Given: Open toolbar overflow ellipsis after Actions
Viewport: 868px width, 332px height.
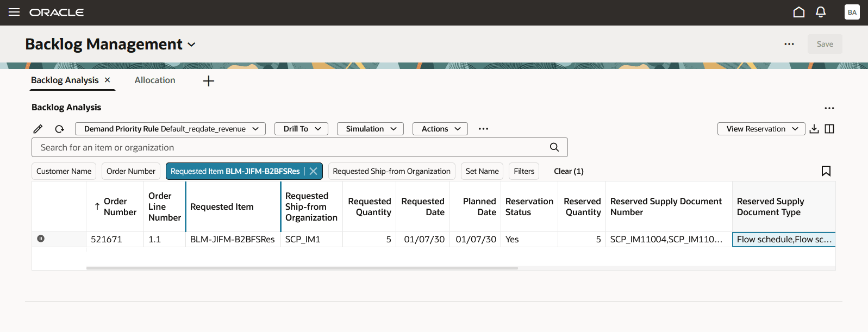Looking at the screenshot, I should point(483,129).
